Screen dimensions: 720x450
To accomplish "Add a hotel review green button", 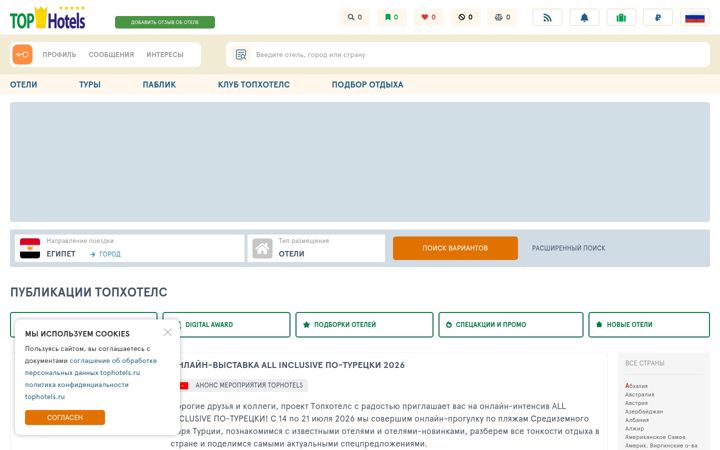I will coord(165,22).
